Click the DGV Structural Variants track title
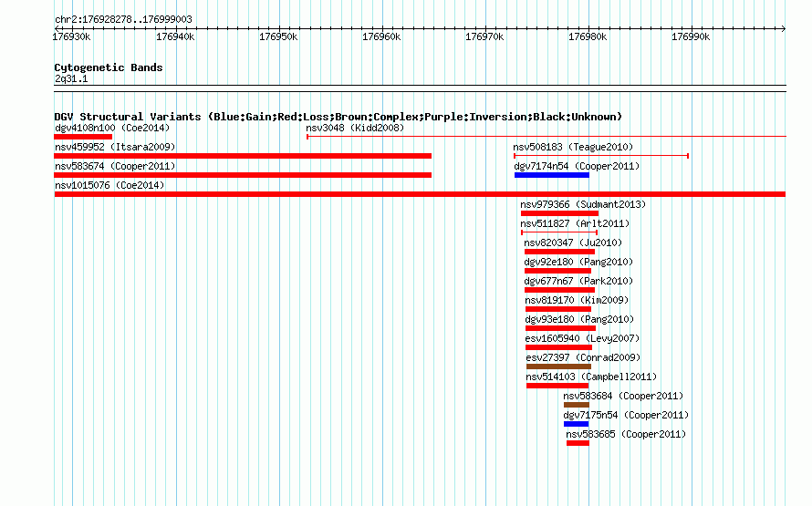The width and height of the screenshot is (812, 506). point(338,117)
